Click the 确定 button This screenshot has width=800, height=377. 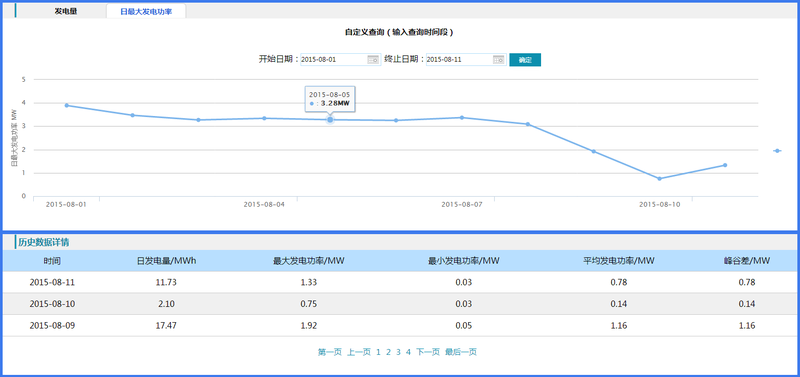point(525,60)
